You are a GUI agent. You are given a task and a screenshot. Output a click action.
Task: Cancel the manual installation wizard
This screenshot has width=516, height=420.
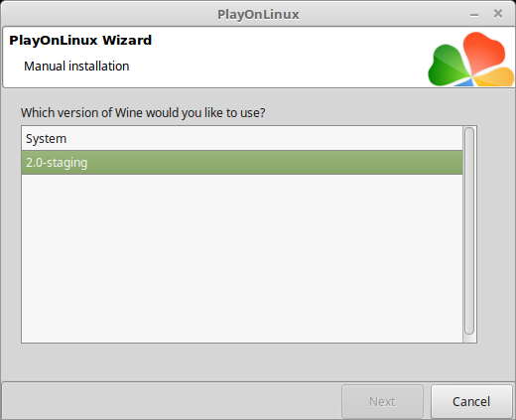471,401
